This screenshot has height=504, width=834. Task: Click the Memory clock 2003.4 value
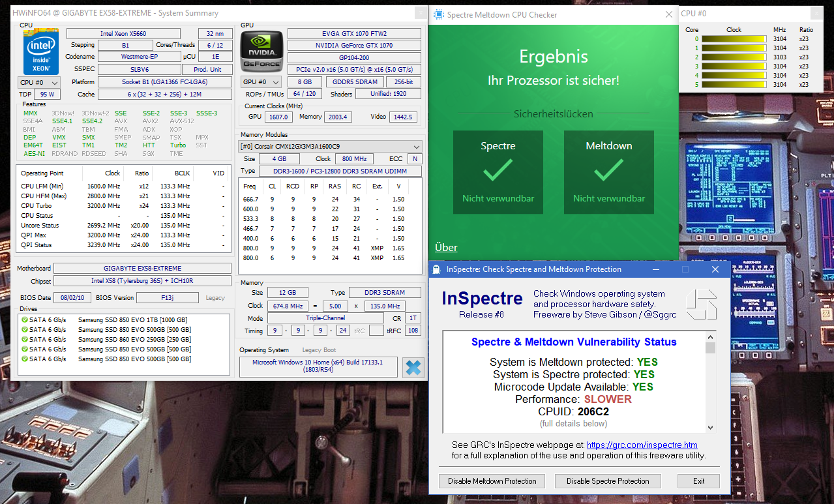point(338,117)
